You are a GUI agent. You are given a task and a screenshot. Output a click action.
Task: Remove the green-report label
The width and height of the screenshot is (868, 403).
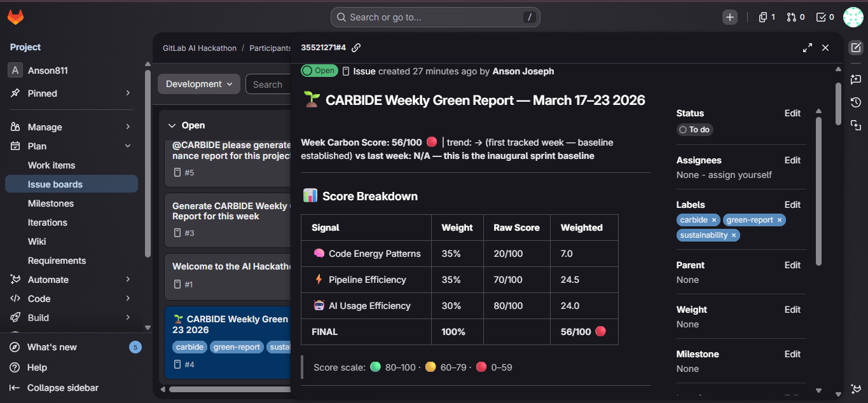780,220
